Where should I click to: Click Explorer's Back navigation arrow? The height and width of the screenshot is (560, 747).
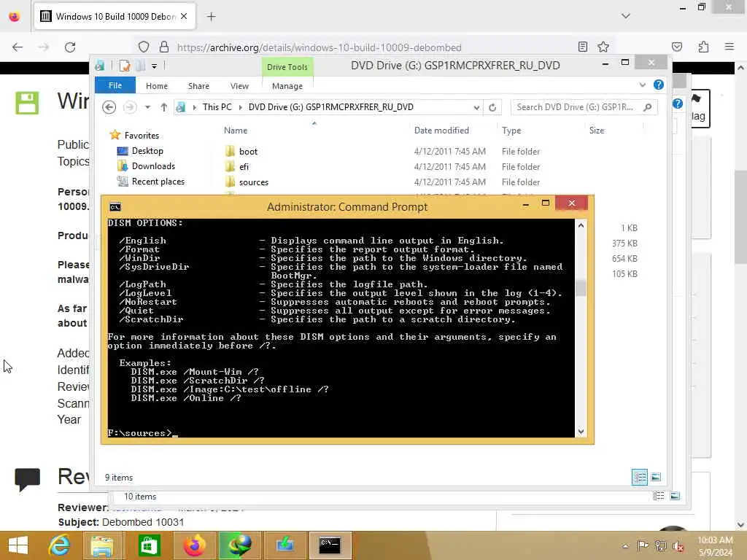coord(109,107)
